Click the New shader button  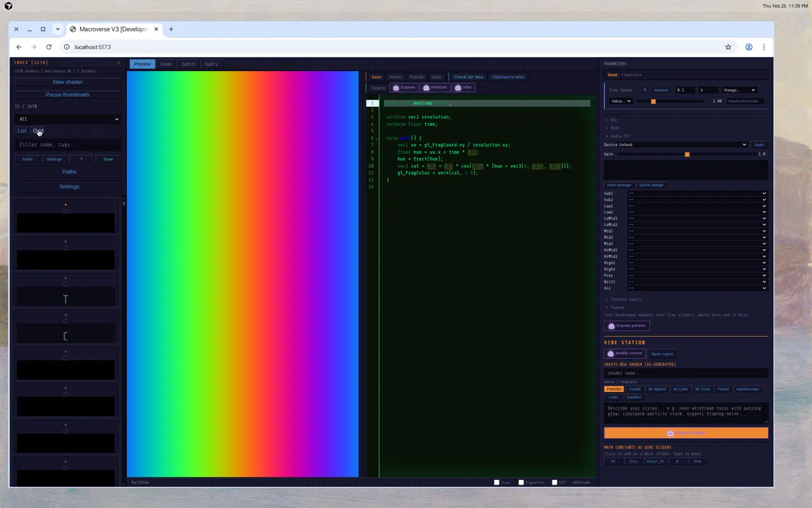68,82
